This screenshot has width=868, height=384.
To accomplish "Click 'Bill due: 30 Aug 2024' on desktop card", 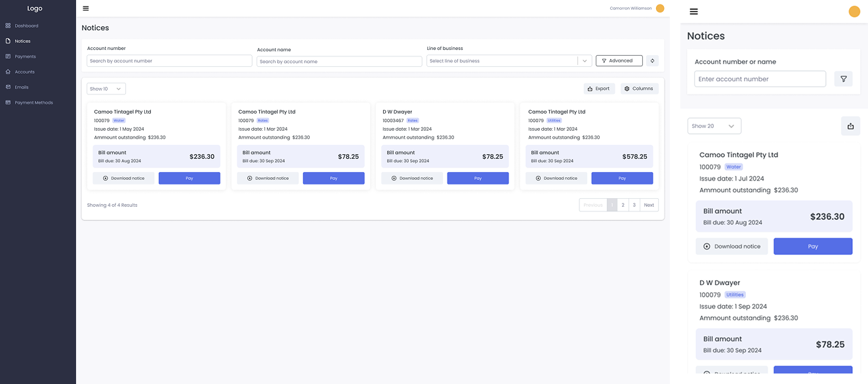I will click(119, 161).
